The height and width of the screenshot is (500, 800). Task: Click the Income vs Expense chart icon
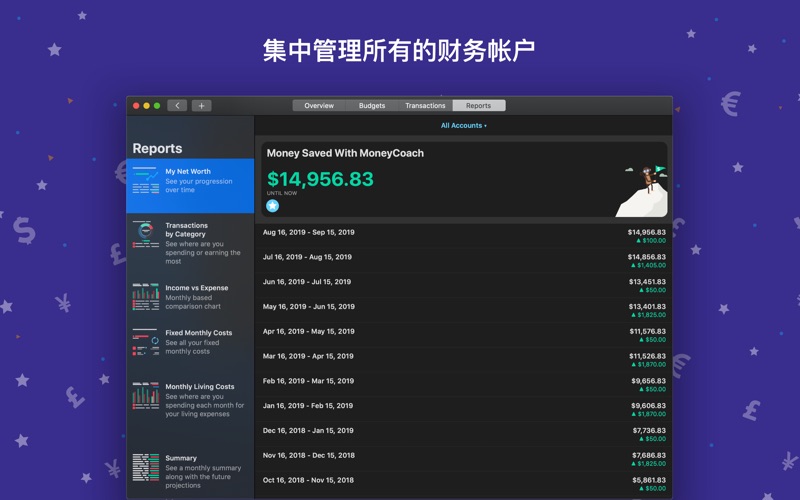tap(146, 297)
